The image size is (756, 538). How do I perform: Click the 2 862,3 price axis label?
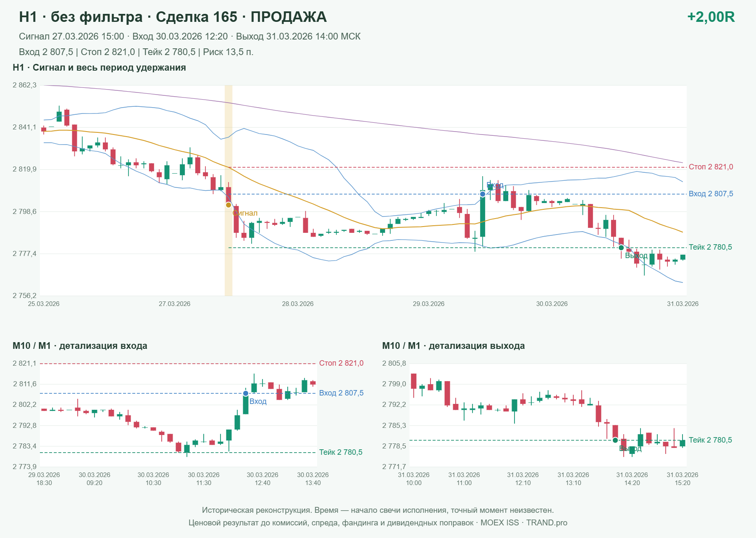[x=24, y=85]
